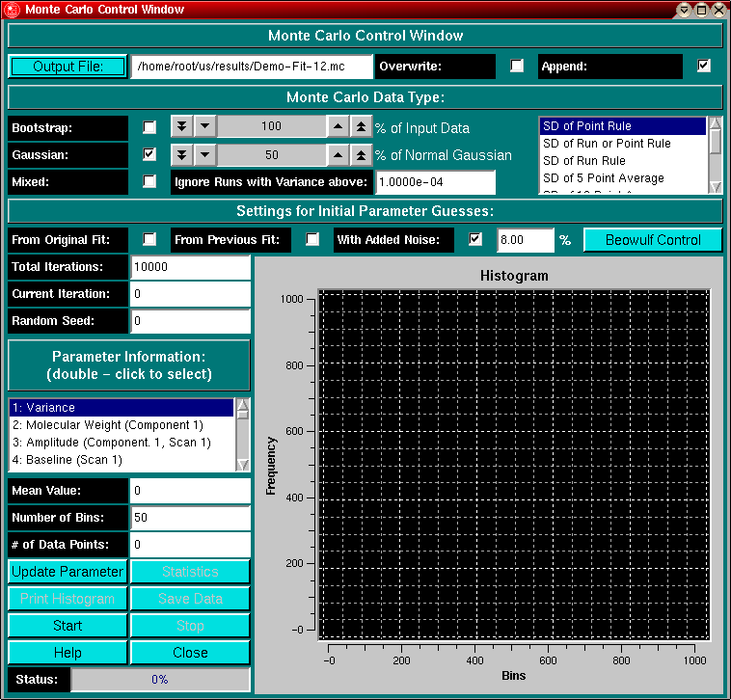
Task: Click Bootstrap double-down arrow to decrease fast
Action: coord(182,127)
